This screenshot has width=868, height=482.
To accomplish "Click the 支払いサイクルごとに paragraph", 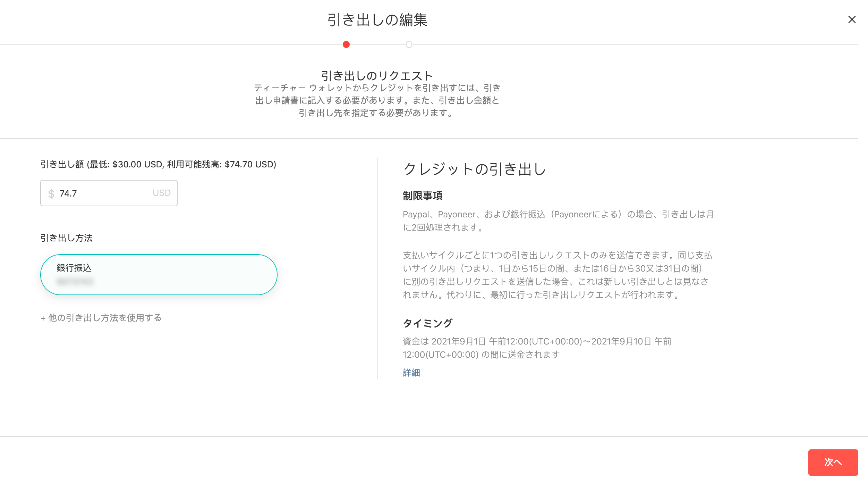I will tap(558, 275).
